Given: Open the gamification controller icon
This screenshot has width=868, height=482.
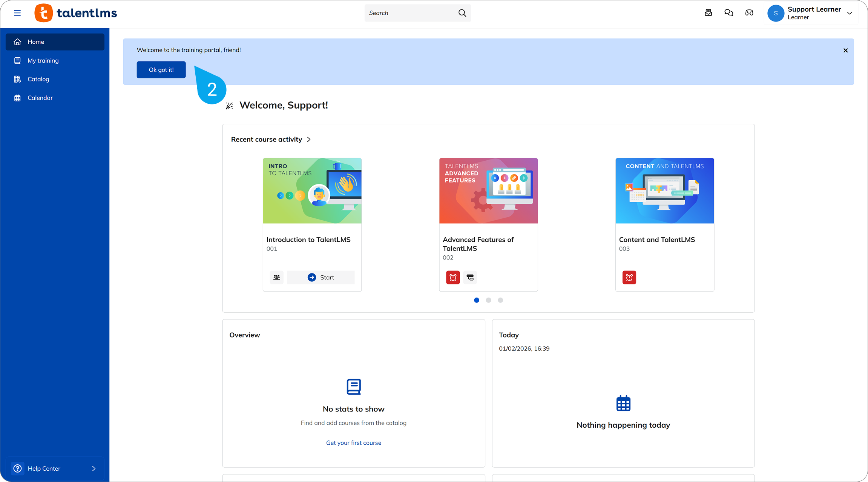Looking at the screenshot, I should 749,13.
